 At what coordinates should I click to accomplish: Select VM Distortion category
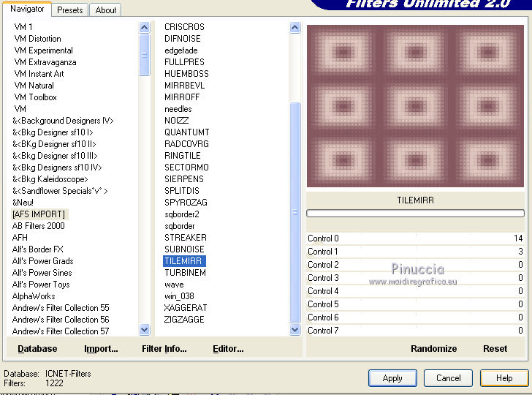click(38, 39)
